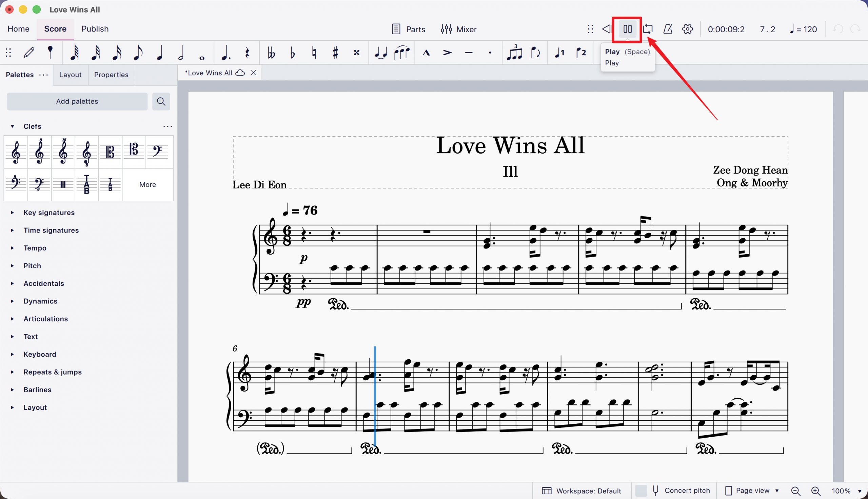868x499 pixels.
Task: Toggle loop playback
Action: click(648, 29)
